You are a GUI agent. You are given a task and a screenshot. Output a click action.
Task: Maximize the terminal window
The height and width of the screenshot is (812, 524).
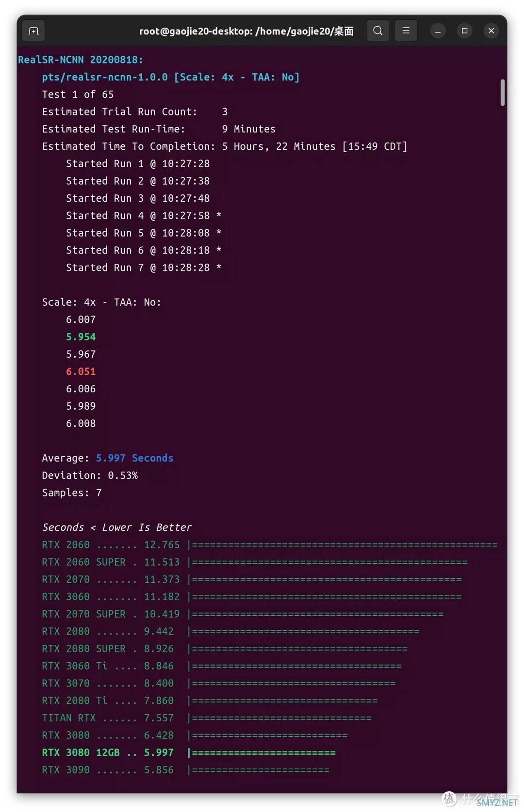(464, 31)
